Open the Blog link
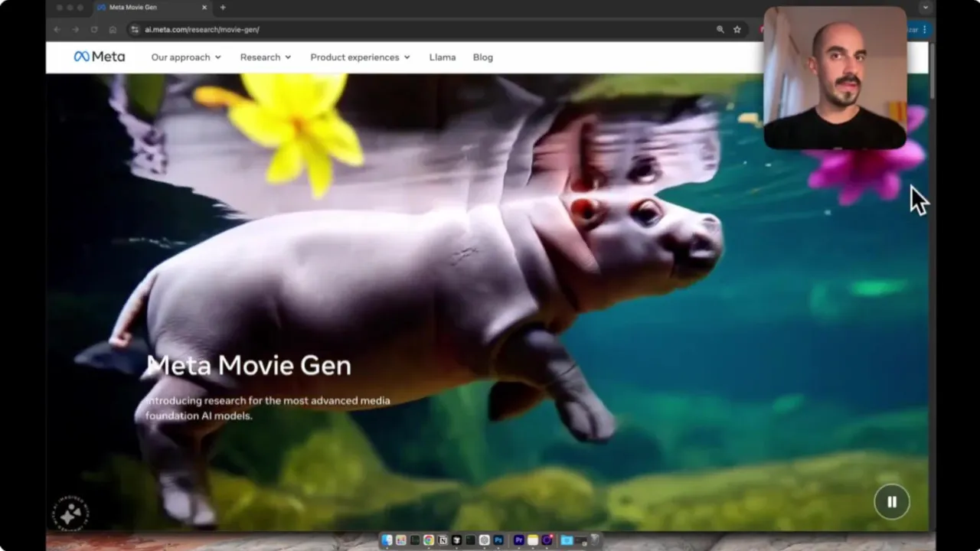The image size is (980, 551). (483, 57)
